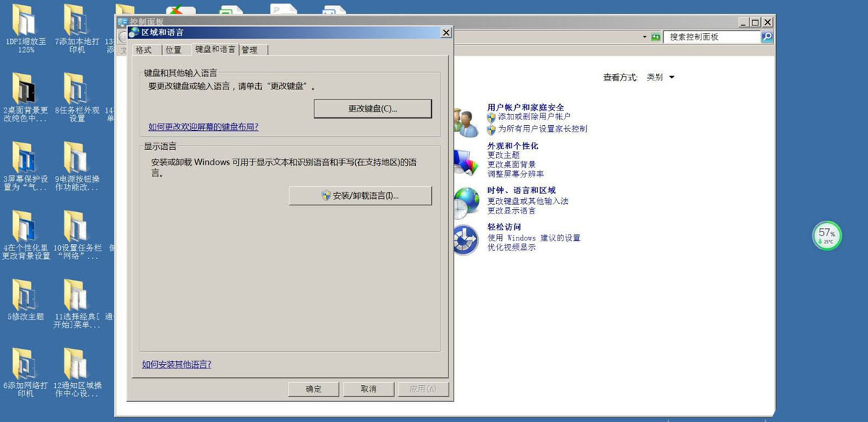Switch to the 格式 tab
This screenshot has width=868, height=422.
coord(144,50)
